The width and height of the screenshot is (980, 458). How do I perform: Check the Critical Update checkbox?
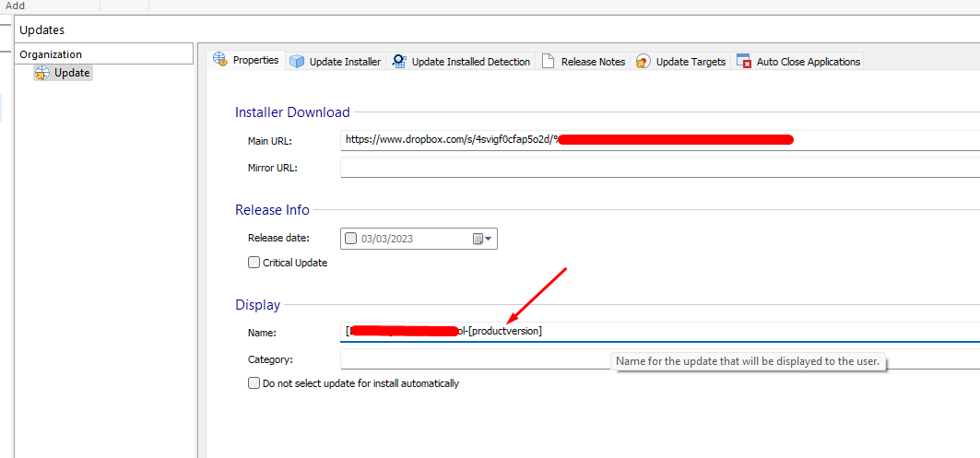[254, 263]
